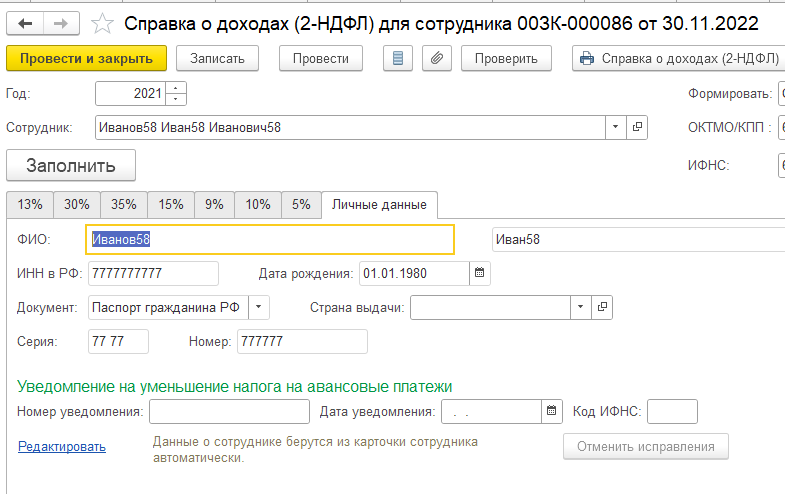The height and width of the screenshot is (494, 785).
Task: Click the first name field Иван58
Action: (639, 239)
